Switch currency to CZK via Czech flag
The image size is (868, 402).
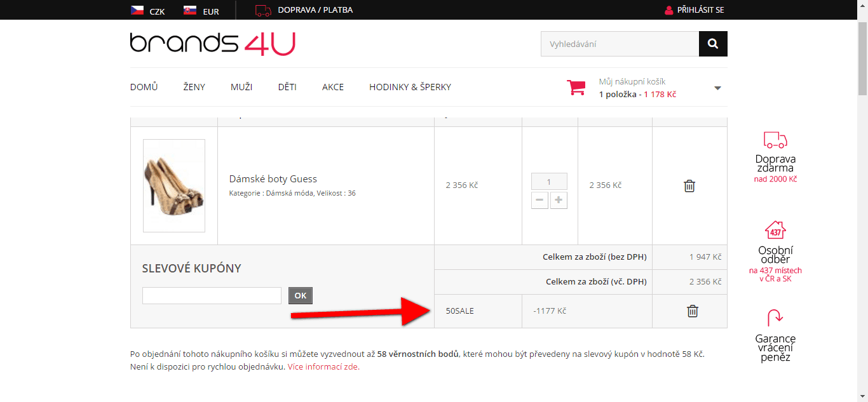coord(137,10)
